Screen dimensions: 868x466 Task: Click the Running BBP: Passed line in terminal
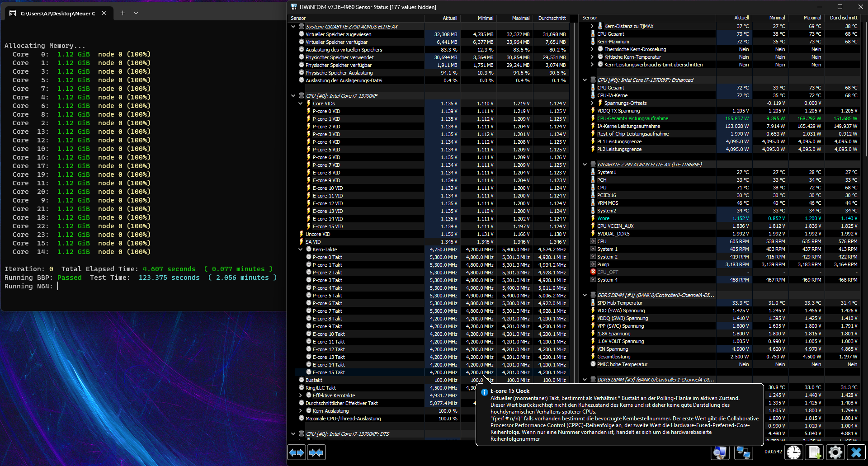pyautogui.click(x=141, y=278)
